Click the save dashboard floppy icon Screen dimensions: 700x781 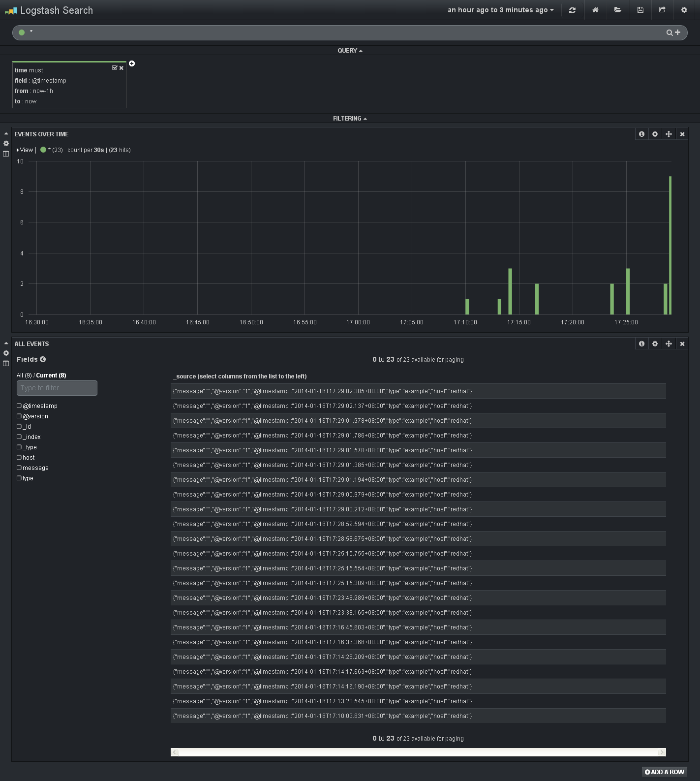pyautogui.click(x=640, y=10)
